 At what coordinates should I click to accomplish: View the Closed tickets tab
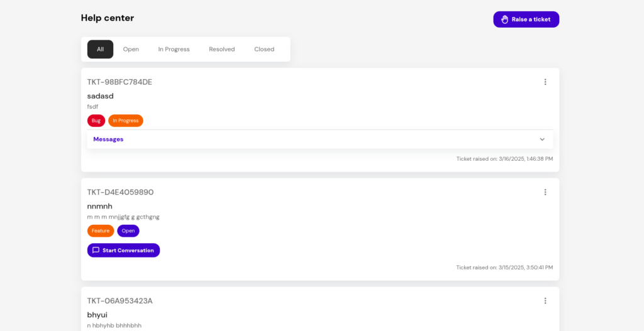(264, 49)
